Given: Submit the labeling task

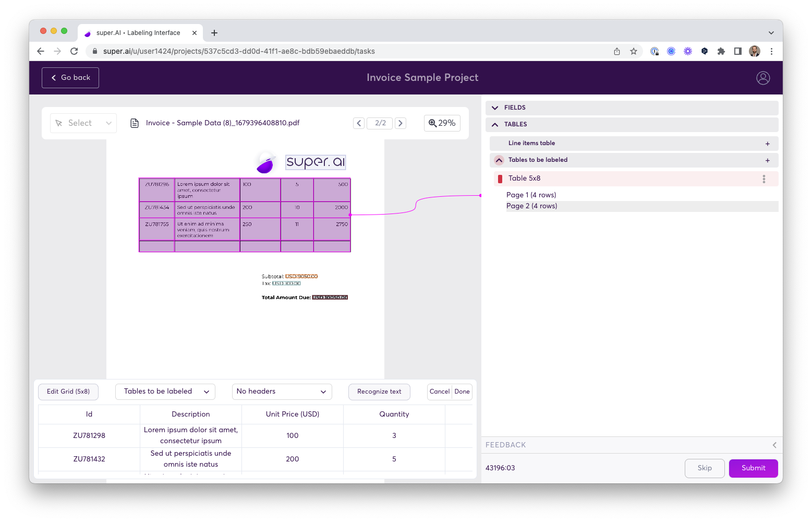Looking at the screenshot, I should pos(754,468).
